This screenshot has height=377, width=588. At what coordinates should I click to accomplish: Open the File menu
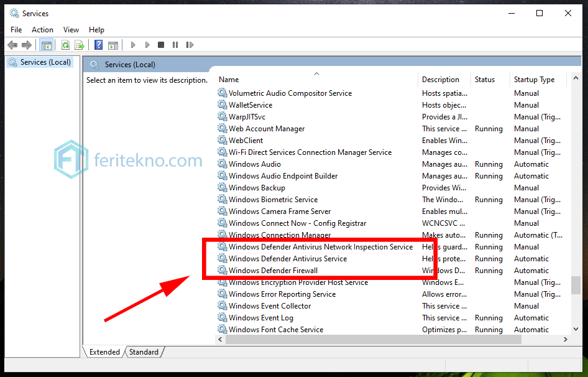click(x=16, y=30)
